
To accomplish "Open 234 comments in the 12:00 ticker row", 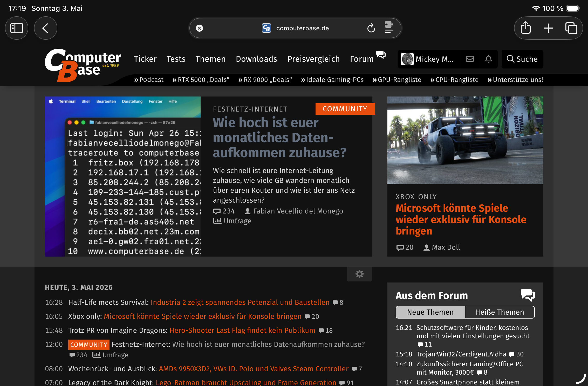I will point(78,355).
